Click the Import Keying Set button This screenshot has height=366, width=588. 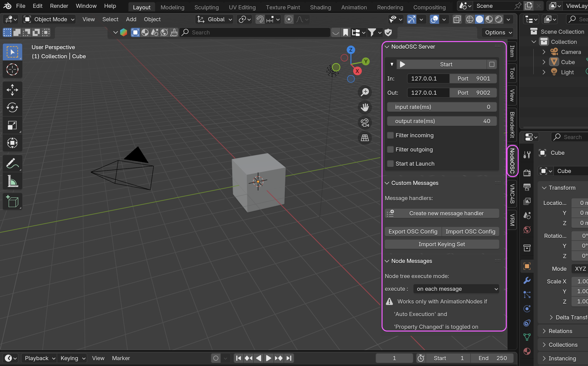tap(442, 244)
